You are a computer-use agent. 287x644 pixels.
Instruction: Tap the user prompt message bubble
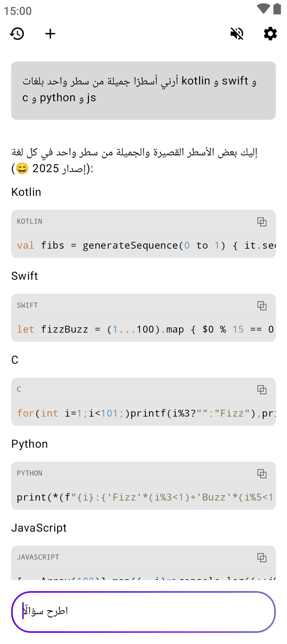tap(143, 90)
